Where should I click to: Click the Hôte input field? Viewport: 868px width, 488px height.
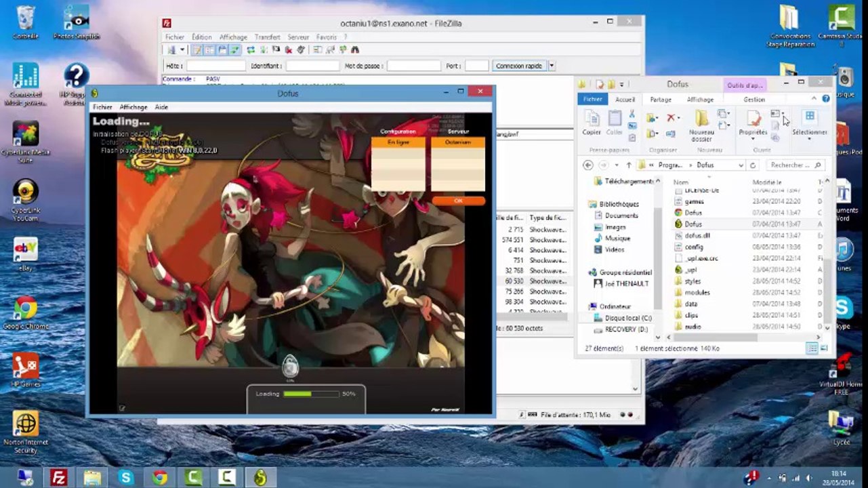(216, 66)
